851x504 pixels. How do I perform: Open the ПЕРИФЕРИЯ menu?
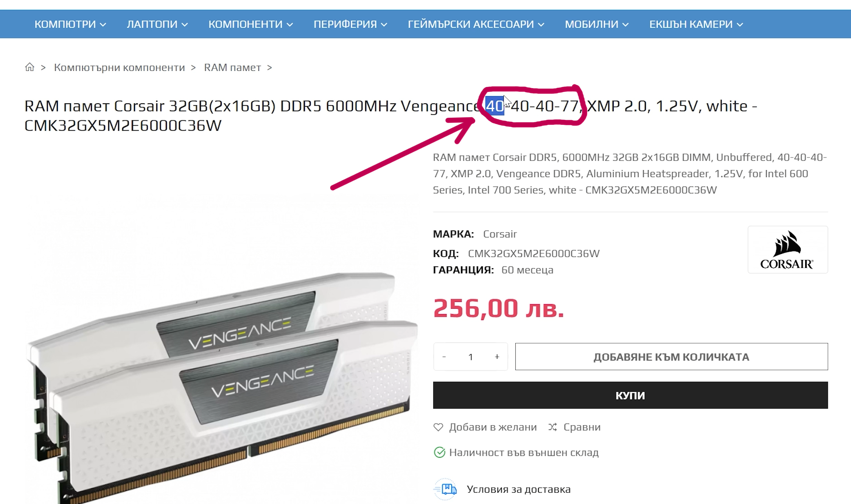coord(350,24)
